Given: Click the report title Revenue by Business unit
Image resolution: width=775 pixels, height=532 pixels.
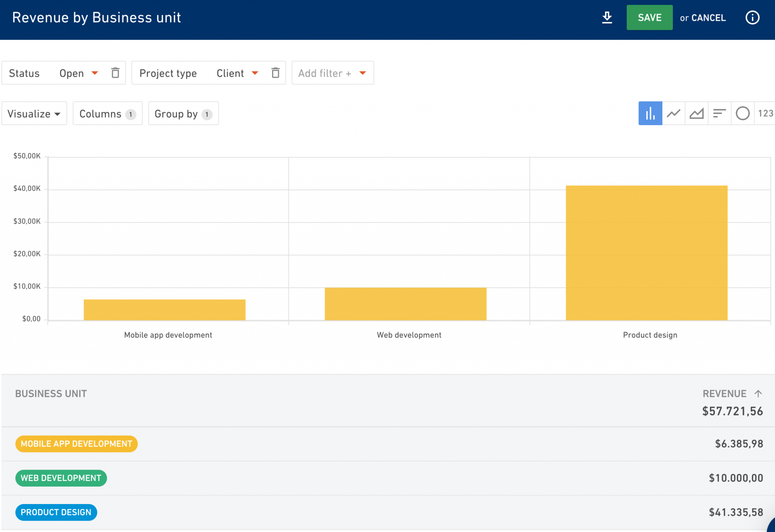Looking at the screenshot, I should tap(96, 17).
